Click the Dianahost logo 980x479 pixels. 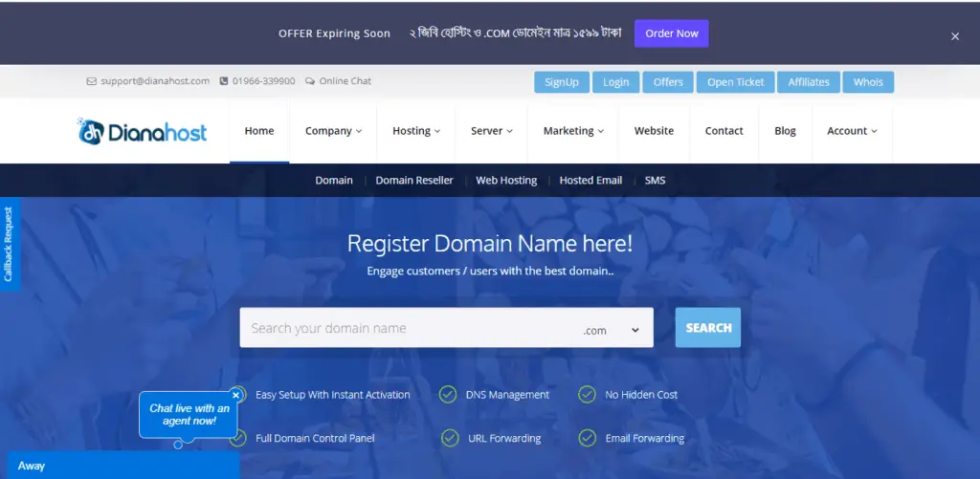pyautogui.click(x=143, y=131)
